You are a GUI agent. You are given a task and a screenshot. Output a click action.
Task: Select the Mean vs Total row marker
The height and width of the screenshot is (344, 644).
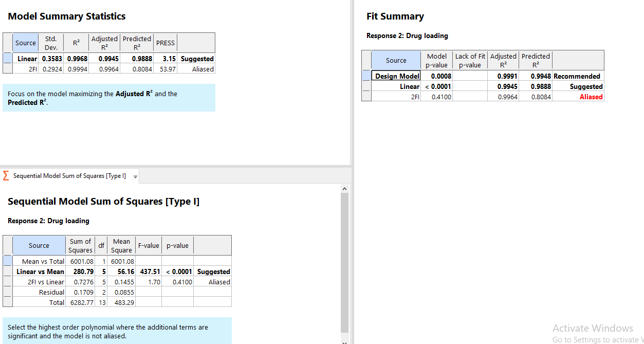click(x=7, y=261)
